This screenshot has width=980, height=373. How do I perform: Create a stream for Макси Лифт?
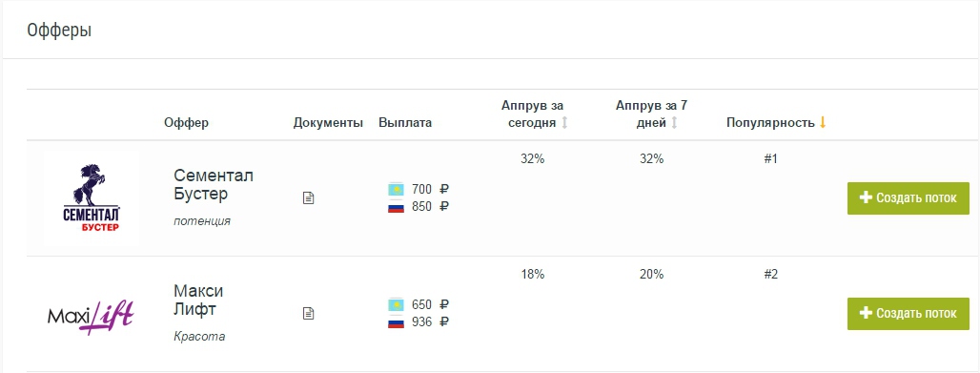point(909,314)
